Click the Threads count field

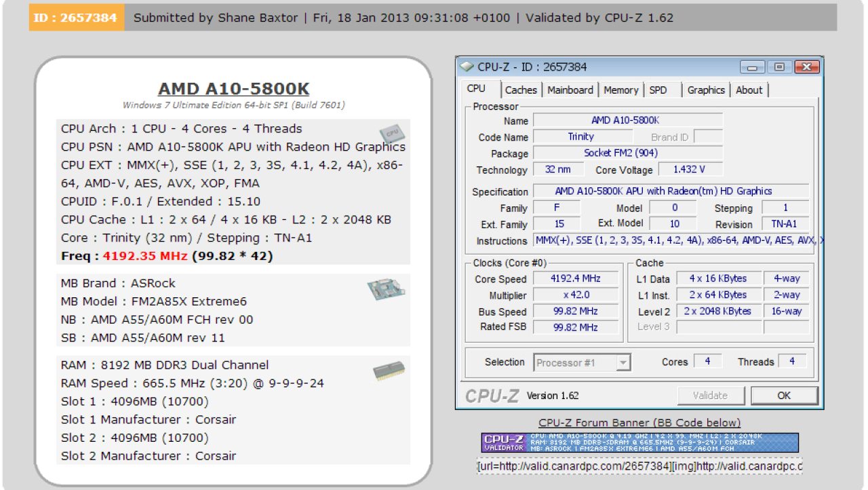coord(792,361)
